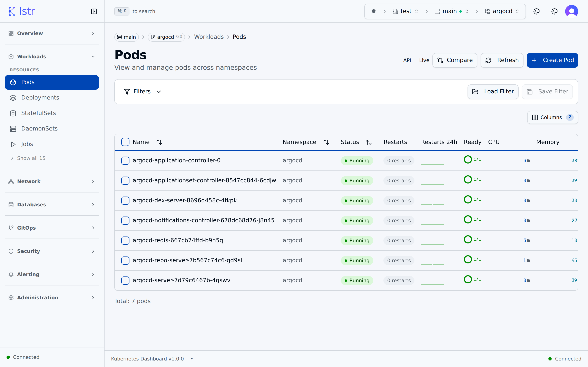Collapse the sidebar panel icon
This screenshot has width=588, height=367.
(94, 11)
